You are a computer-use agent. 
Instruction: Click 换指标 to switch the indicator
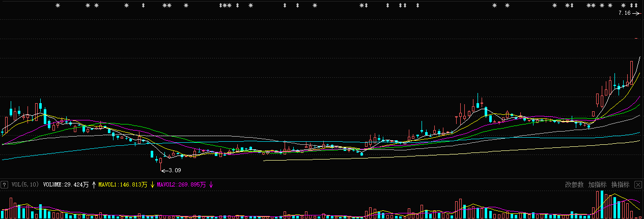click(x=621, y=185)
